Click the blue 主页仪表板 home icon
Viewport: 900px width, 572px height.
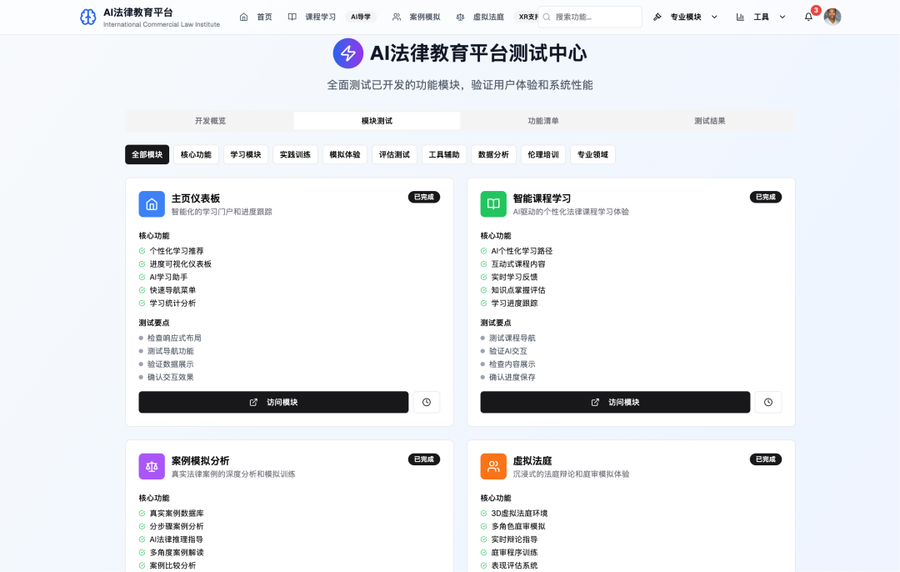click(152, 204)
